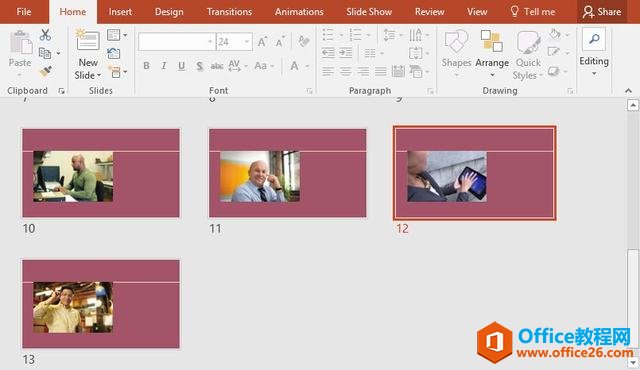Open the Shapes gallery icon

456,41
